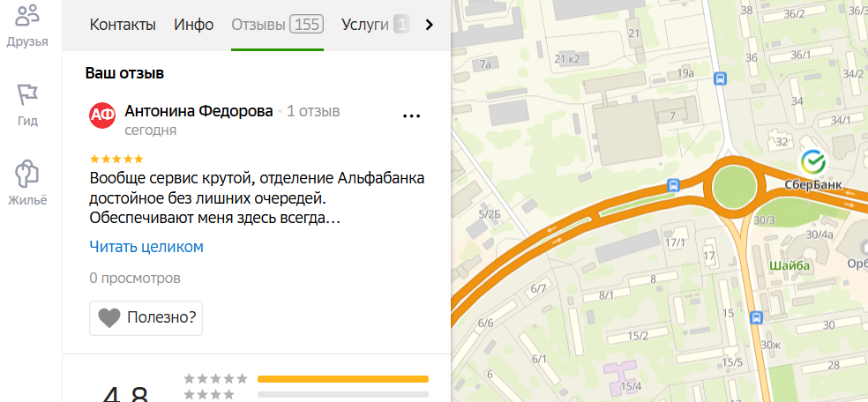Click building 6/7 on map
Viewport: 868px width, 402px height.
click(x=539, y=288)
